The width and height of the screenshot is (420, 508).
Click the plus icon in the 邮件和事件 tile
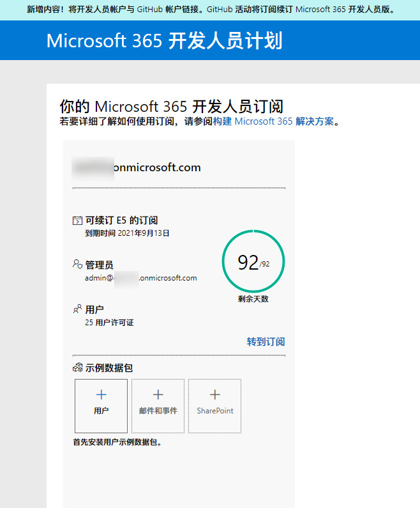[158, 395]
